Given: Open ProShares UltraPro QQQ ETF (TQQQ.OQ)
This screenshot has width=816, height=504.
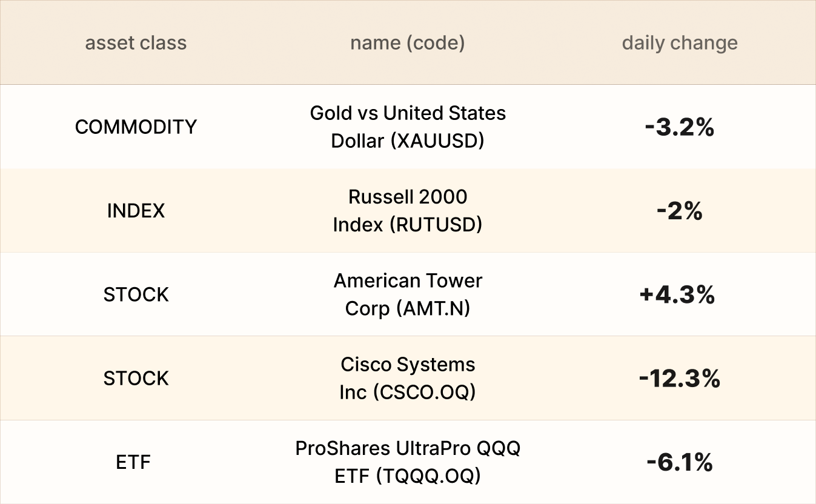Looking at the screenshot, I should (407, 462).
